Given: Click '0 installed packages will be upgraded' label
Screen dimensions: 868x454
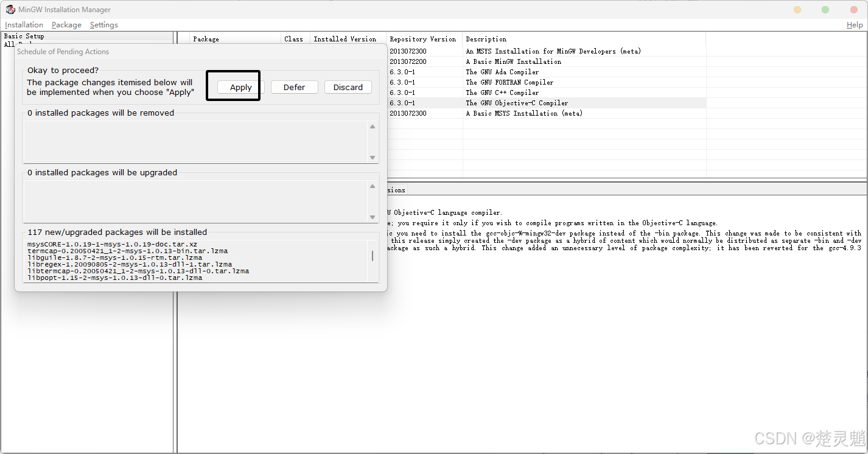Looking at the screenshot, I should (102, 172).
